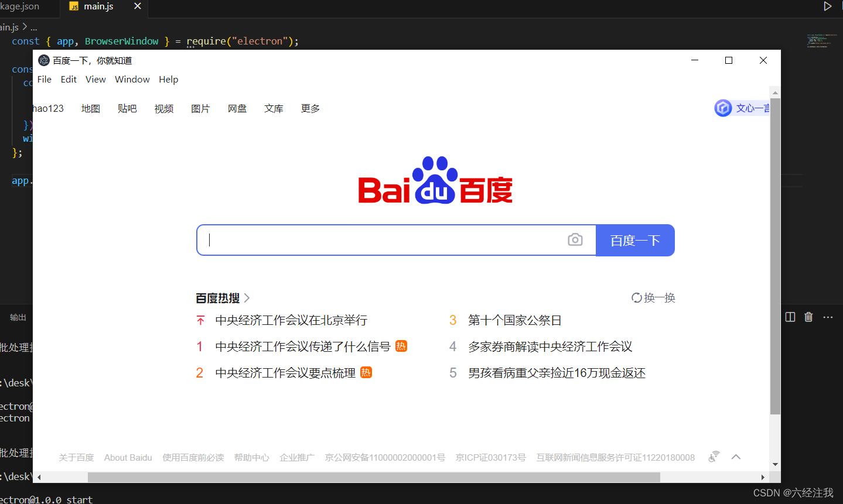The image size is (843, 504).
Task: Click BrowserWindow in the code editor
Action: pos(121,41)
